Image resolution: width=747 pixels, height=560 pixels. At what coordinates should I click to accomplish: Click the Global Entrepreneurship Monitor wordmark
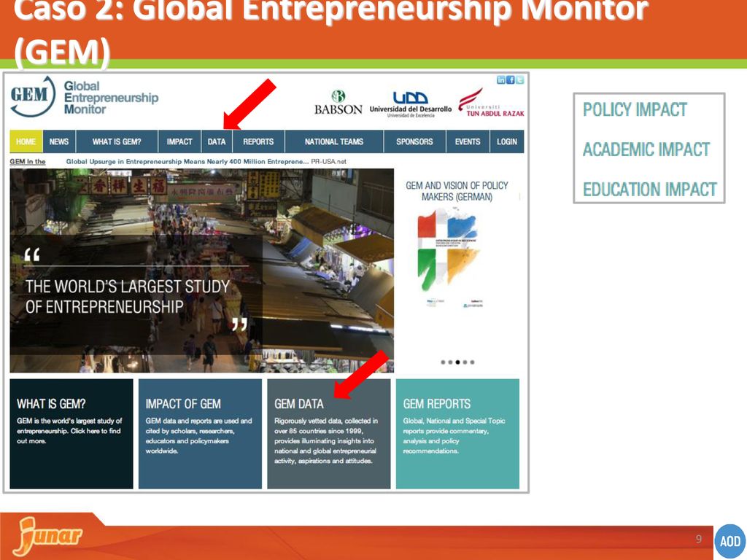[111, 98]
